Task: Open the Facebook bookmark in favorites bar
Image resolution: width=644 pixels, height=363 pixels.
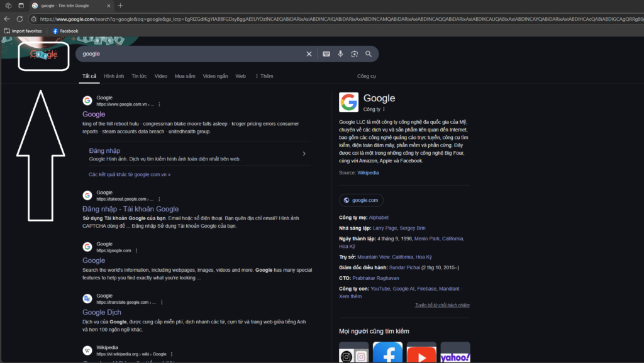Action: click(x=65, y=31)
